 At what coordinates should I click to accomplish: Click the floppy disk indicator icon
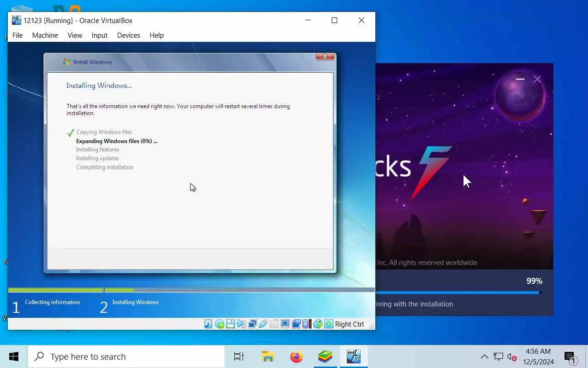click(231, 324)
